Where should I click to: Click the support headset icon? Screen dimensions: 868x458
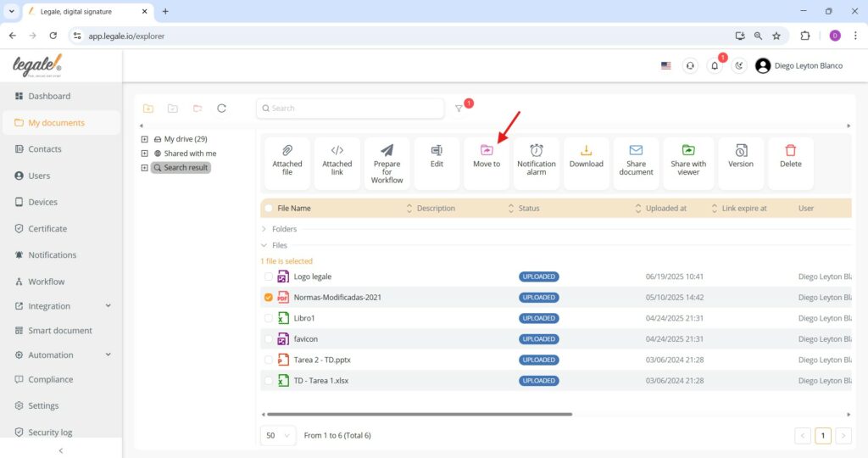tap(690, 65)
